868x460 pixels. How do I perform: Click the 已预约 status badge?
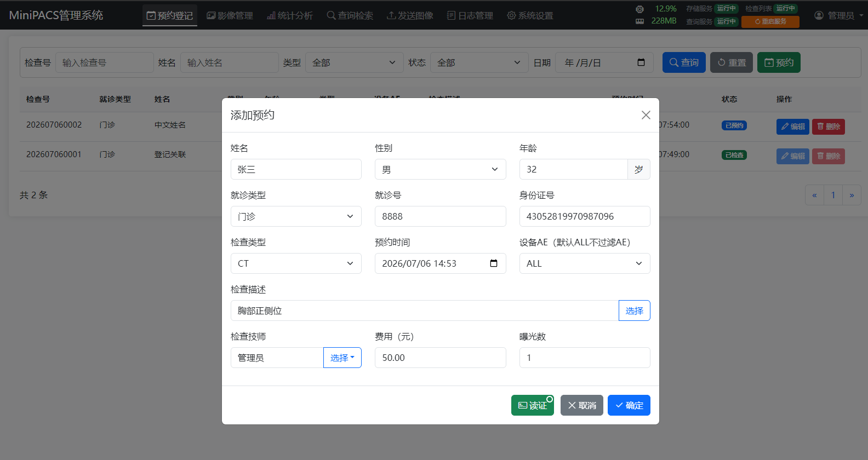[x=734, y=125]
